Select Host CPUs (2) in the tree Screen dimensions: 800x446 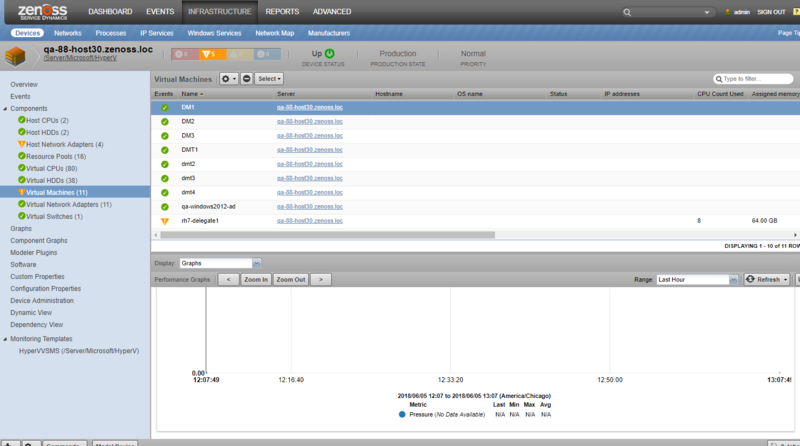47,120
